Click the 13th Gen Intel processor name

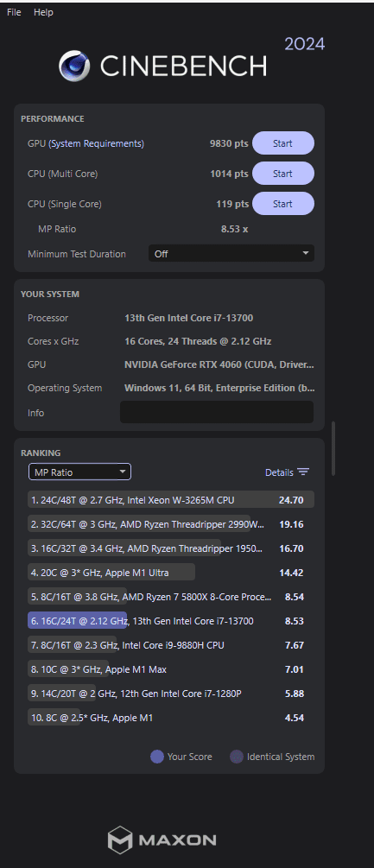[189, 318]
